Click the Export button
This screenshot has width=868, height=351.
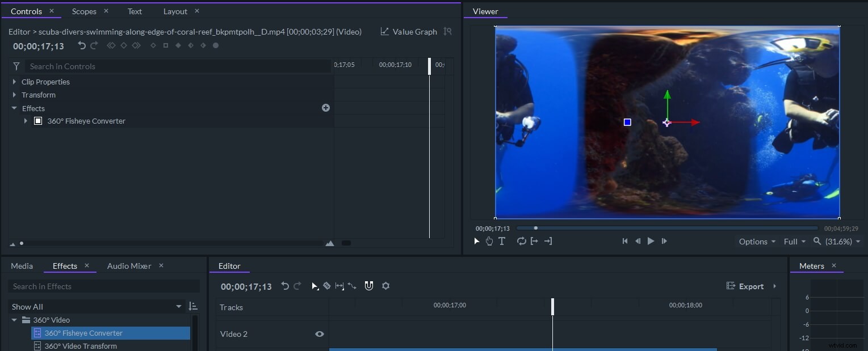745,286
